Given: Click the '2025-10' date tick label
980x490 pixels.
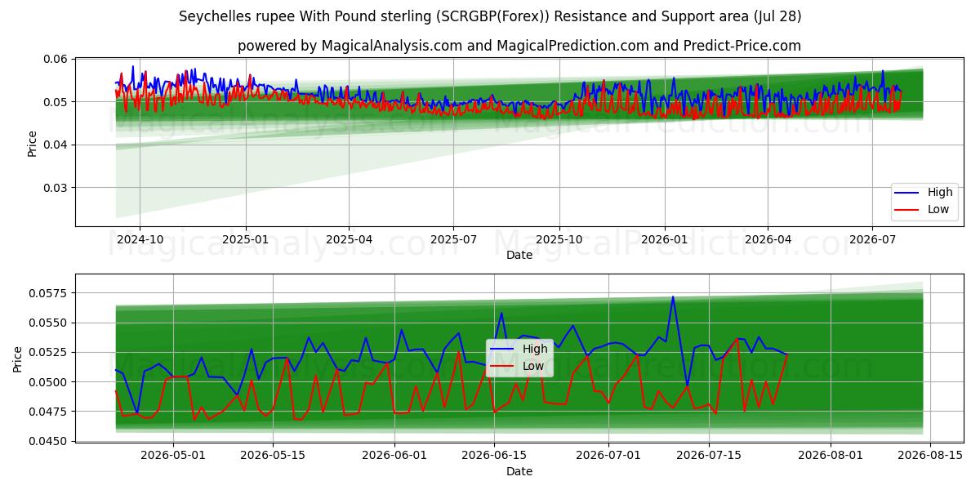Looking at the screenshot, I should point(559,240).
